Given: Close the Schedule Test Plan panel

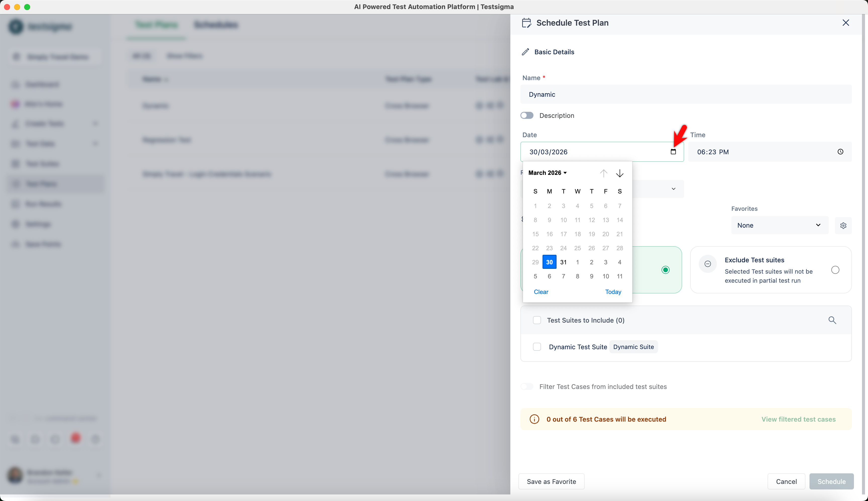Looking at the screenshot, I should (x=846, y=23).
